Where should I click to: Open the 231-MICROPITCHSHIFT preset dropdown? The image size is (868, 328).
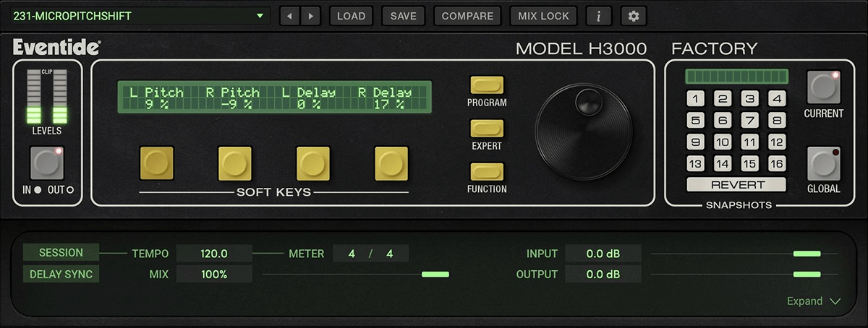[138, 16]
